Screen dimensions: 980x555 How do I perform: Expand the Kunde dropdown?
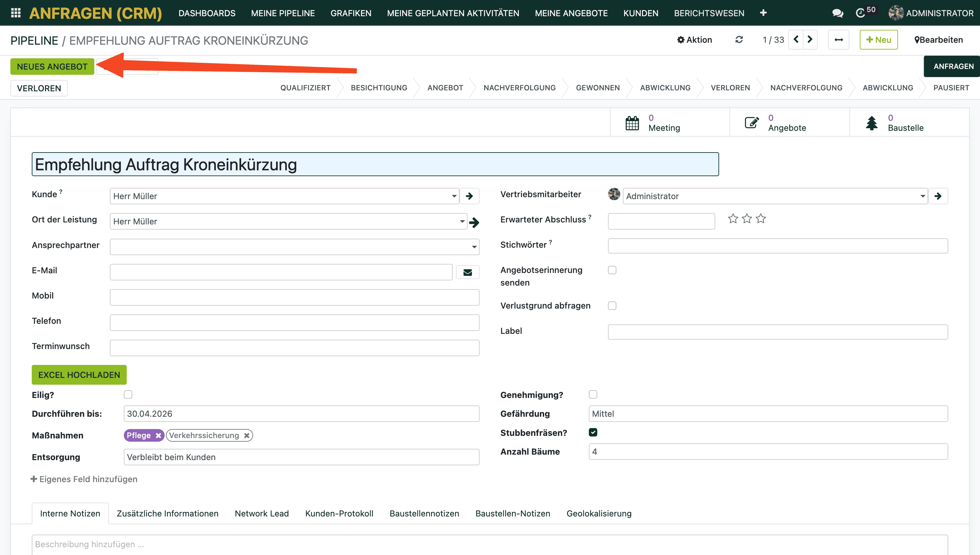(454, 196)
